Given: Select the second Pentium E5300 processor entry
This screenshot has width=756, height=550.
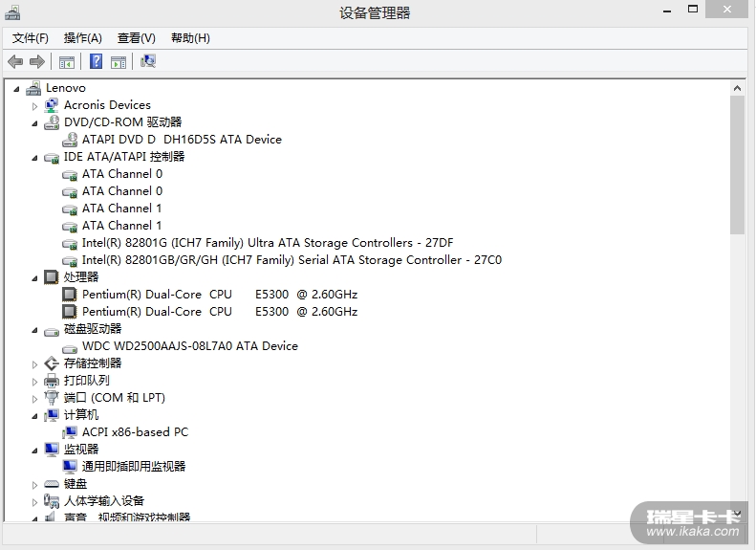Looking at the screenshot, I should (x=220, y=312).
